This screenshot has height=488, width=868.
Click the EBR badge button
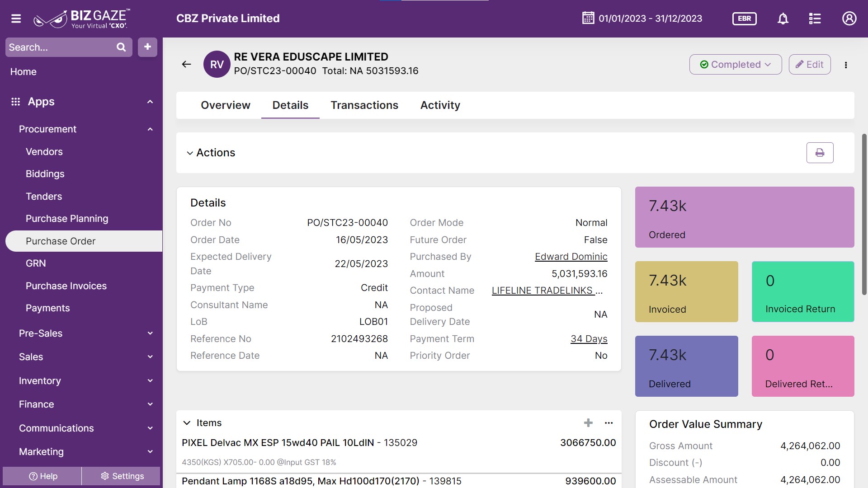click(x=744, y=19)
